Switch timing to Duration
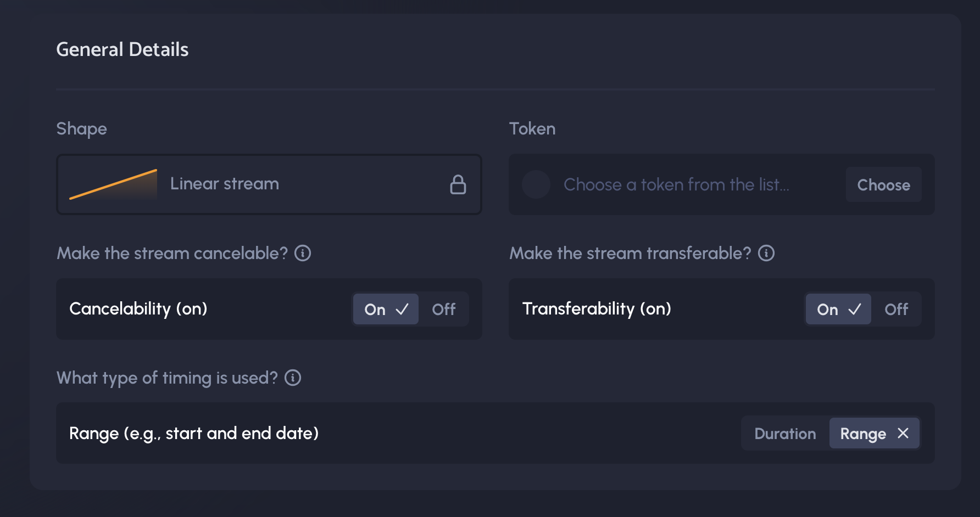Viewport: 980px width, 517px height. [x=785, y=434]
